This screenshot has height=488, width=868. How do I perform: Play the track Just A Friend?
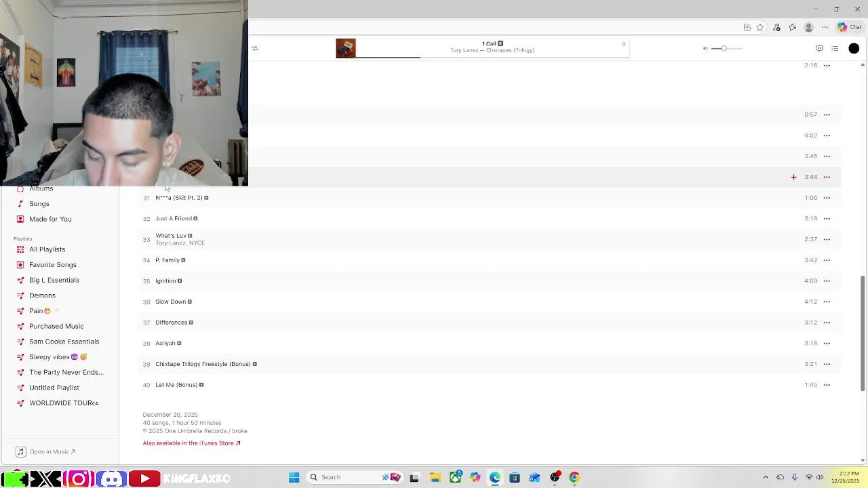[173, 218]
